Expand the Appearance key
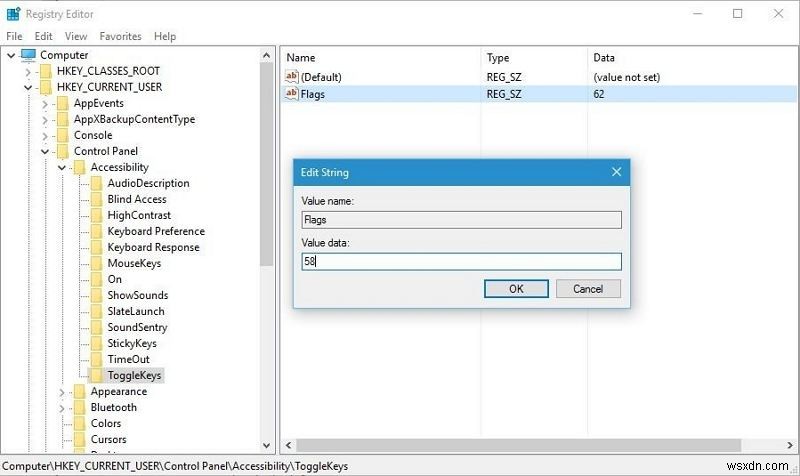The image size is (800, 476). tap(62, 392)
